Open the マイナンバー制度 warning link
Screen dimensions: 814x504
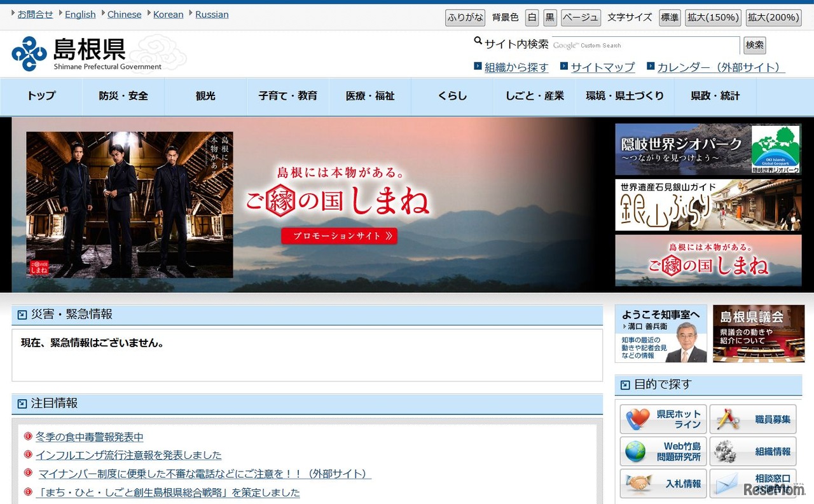pyautogui.click(x=205, y=473)
